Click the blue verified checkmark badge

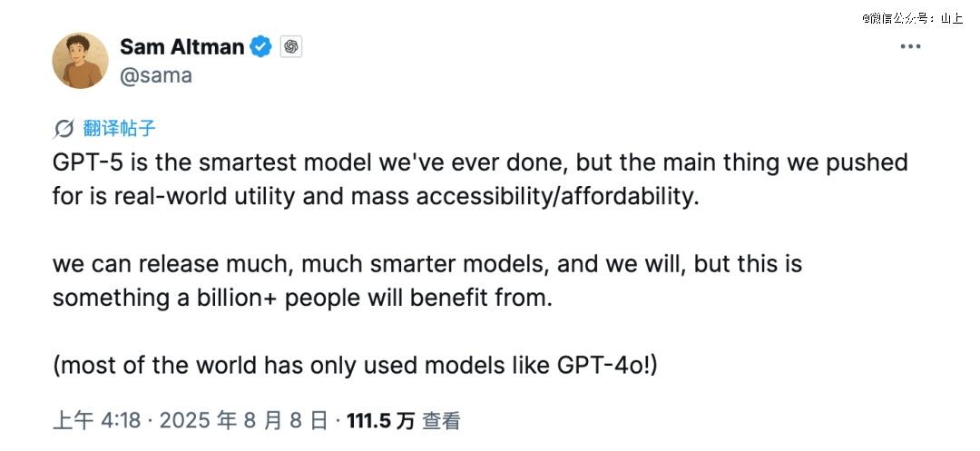coord(261,46)
